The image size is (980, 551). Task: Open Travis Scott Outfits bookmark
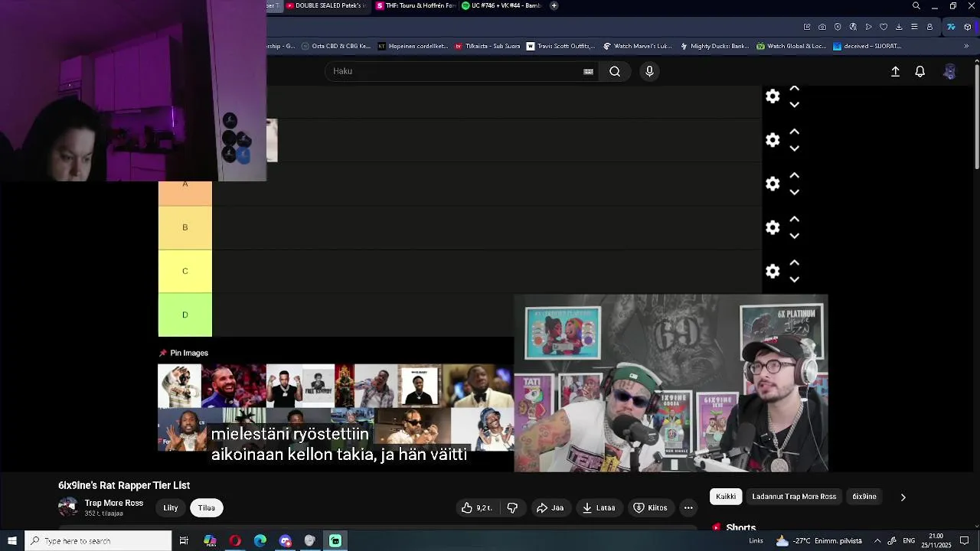[x=560, y=46]
